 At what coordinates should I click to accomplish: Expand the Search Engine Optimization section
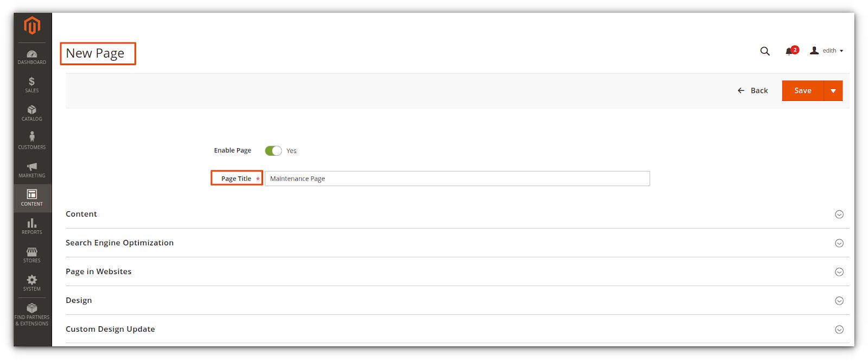pos(839,243)
